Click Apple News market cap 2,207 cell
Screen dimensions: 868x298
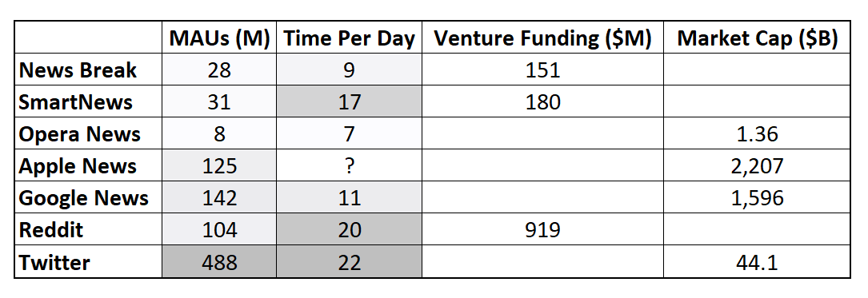[757, 165]
